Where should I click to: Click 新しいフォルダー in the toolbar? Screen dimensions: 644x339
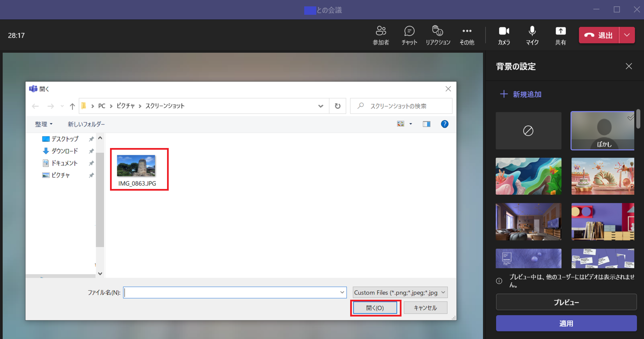[x=86, y=124]
